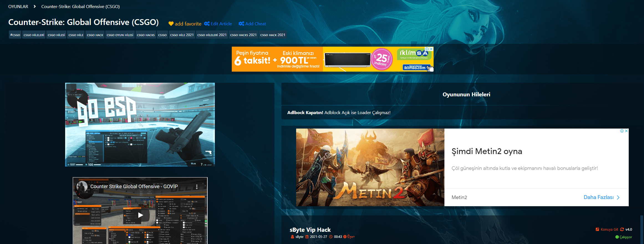Click the info icon on the Metin2 ad

click(x=622, y=131)
